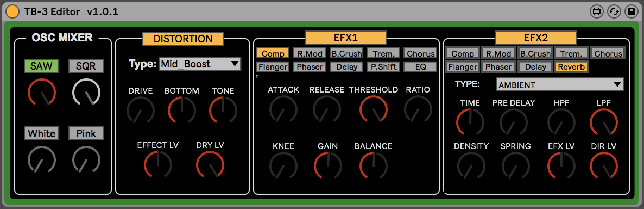644x209 pixels.
Task: Open the reverb TYPE AMBIENT dropdown
Action: pos(560,85)
